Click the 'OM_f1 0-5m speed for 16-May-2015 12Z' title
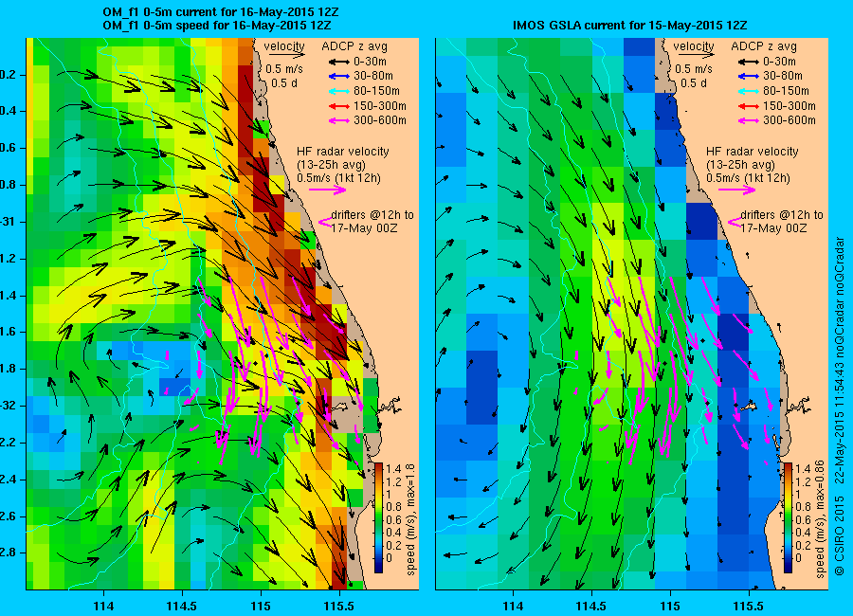 pos(217,26)
